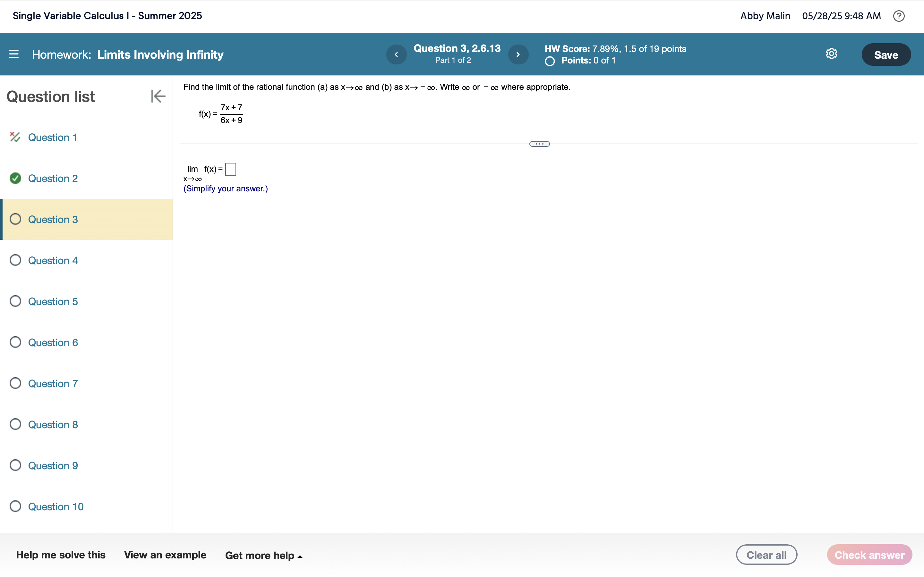Select highlighted Question 3 item
The height and width of the screenshot is (577, 924).
coord(53,220)
